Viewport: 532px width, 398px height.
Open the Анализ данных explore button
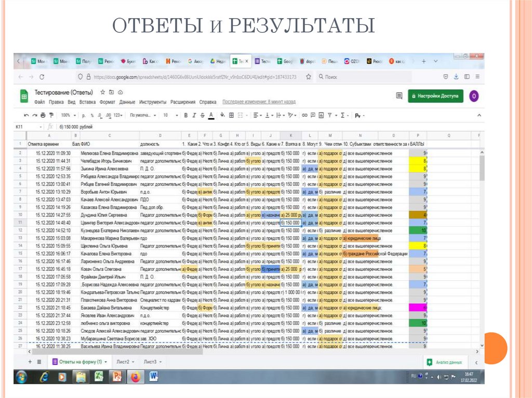coord(445,362)
